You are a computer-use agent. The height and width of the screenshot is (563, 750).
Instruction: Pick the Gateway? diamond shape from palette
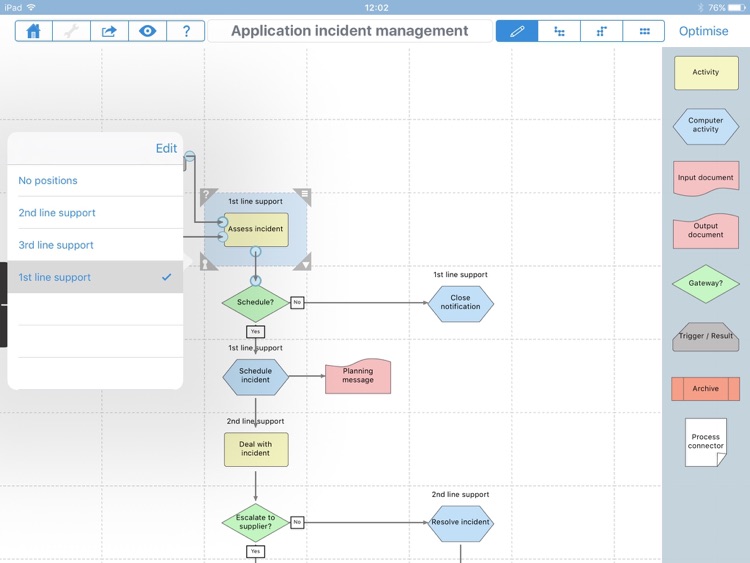click(706, 284)
